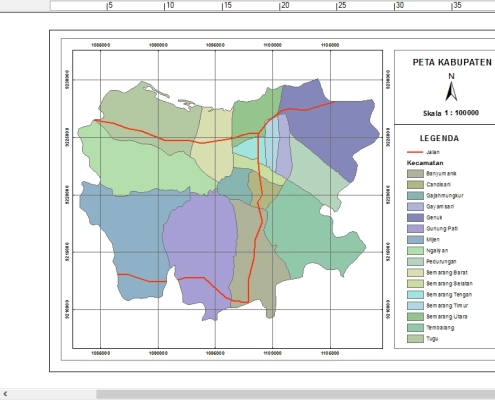495x400 pixels.
Task: Select the Banyumanik legend color swatch
Action: pos(415,174)
